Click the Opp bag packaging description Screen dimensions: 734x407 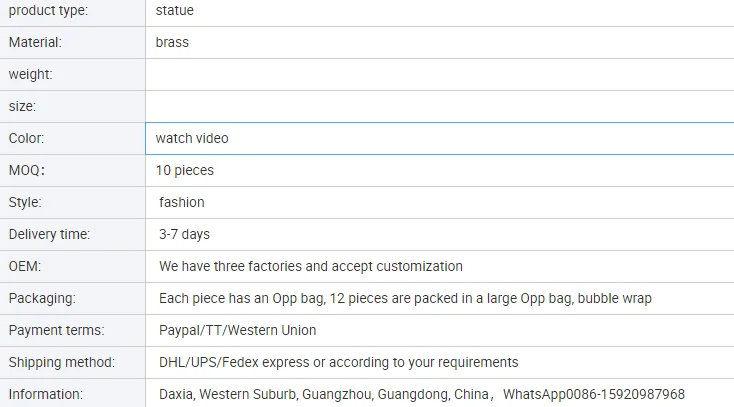(x=405, y=299)
